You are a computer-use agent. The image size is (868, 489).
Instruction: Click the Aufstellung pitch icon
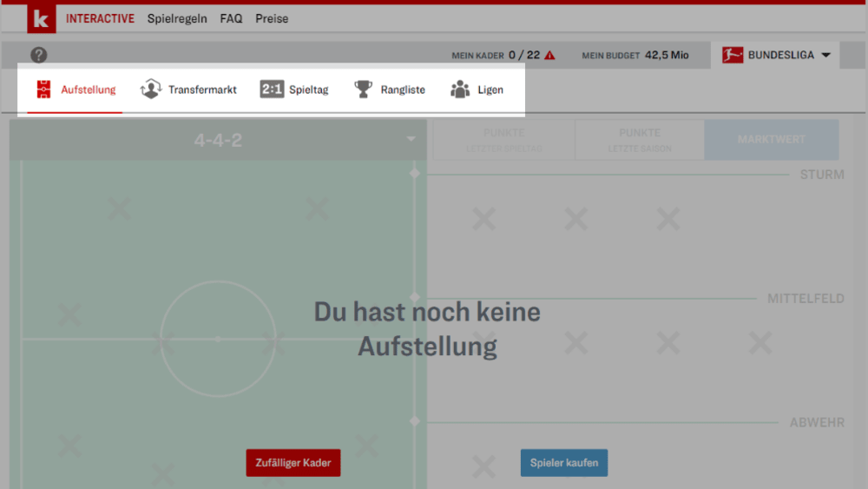click(43, 89)
